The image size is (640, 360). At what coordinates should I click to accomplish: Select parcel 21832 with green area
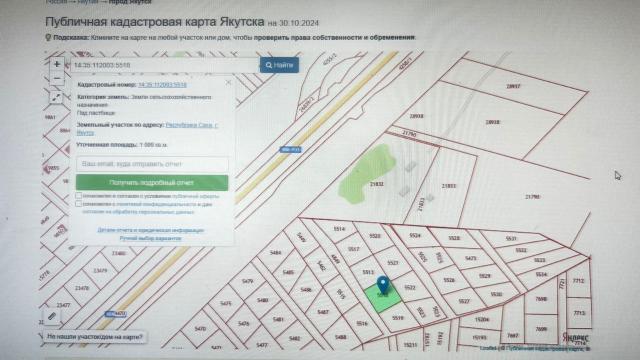click(x=376, y=184)
